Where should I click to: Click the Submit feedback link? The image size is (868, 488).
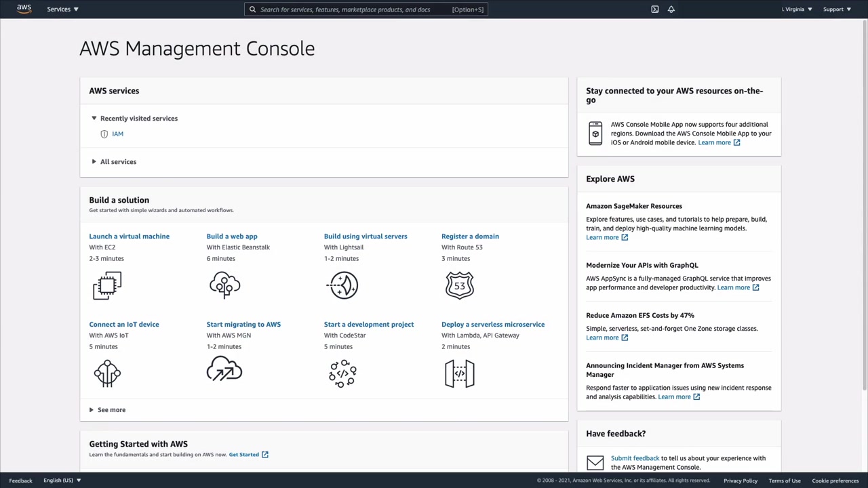tap(635, 458)
